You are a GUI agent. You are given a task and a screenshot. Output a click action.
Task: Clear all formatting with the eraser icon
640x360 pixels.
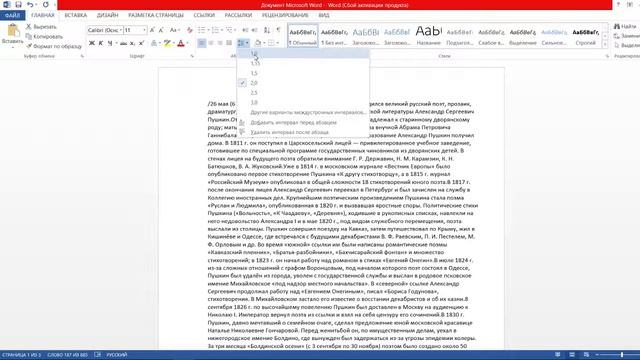coord(189,30)
